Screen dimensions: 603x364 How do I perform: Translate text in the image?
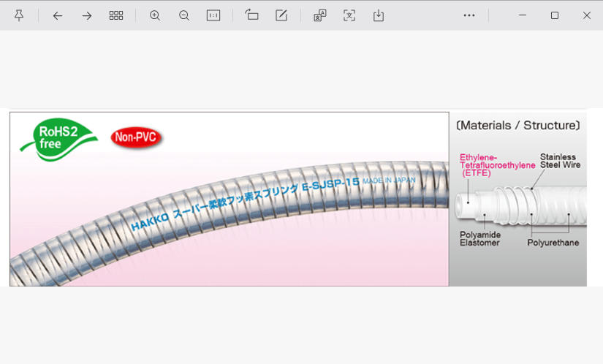(320, 15)
